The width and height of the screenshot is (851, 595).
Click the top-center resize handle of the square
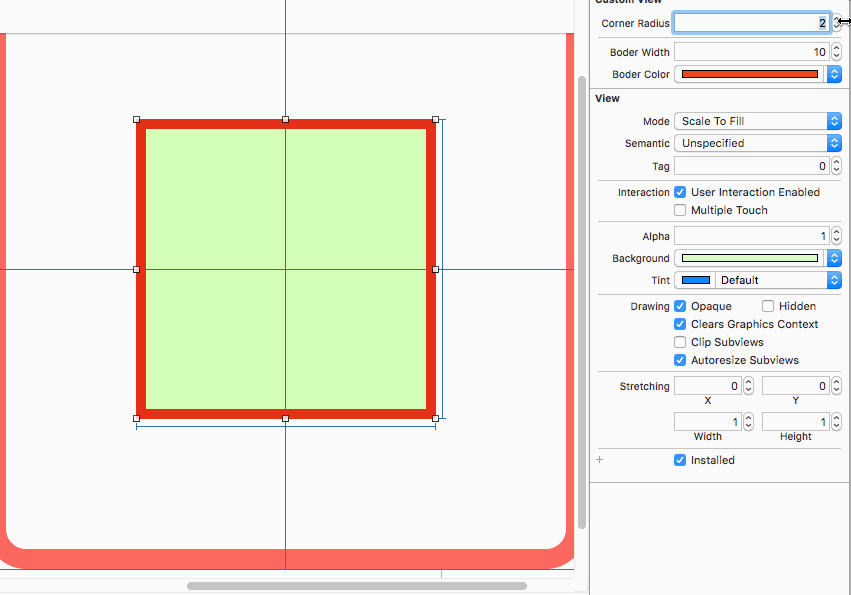click(285, 119)
